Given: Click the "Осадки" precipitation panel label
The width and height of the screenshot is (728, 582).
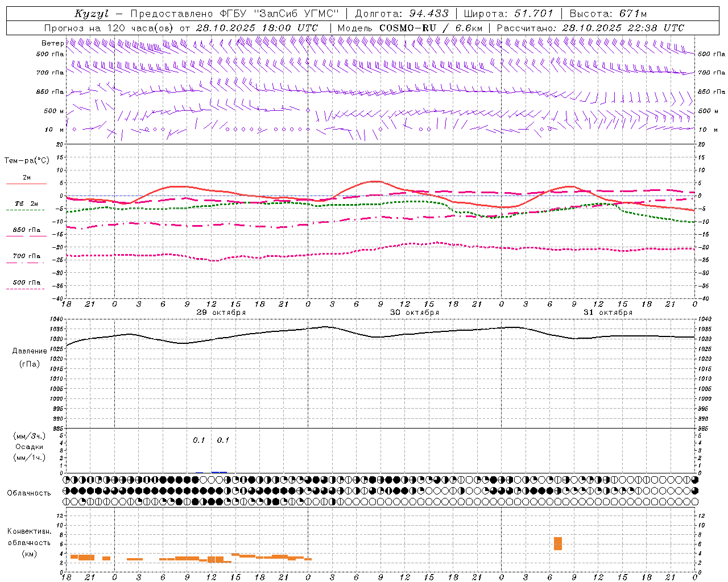Looking at the screenshot, I should pyautogui.click(x=30, y=447).
